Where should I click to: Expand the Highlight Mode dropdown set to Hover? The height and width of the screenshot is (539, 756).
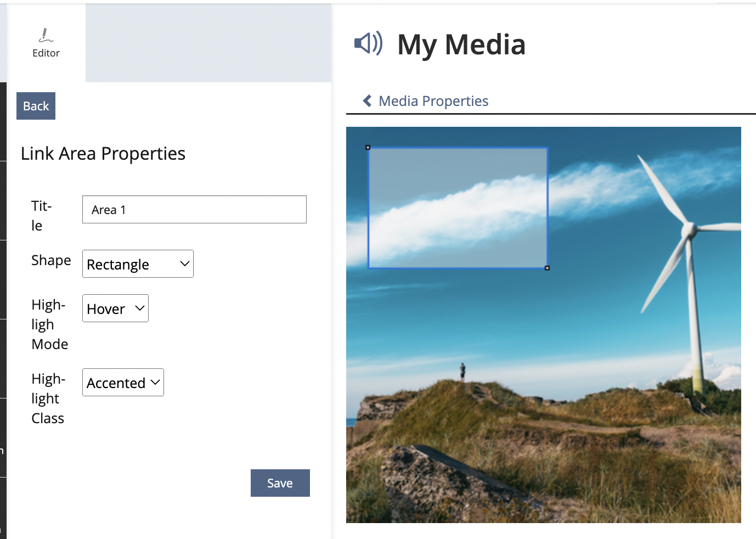115,308
